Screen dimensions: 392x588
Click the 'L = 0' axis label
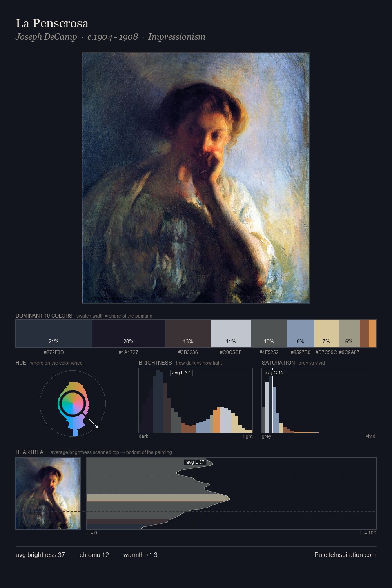[x=92, y=533]
